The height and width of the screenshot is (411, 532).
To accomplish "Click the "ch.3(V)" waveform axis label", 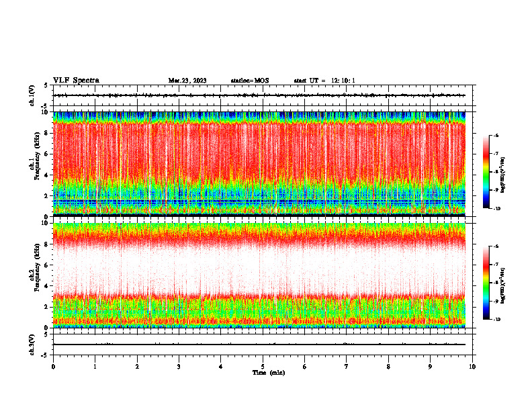I will [x=32, y=345].
